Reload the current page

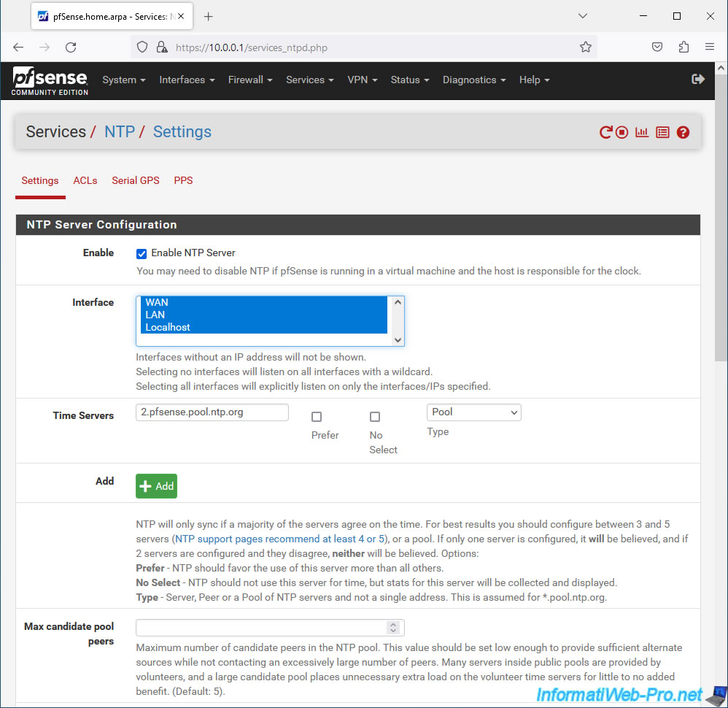pyautogui.click(x=71, y=47)
